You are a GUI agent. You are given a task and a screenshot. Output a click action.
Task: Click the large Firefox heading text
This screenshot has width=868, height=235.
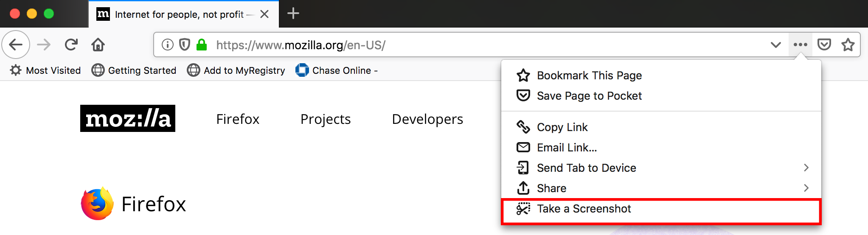154,204
